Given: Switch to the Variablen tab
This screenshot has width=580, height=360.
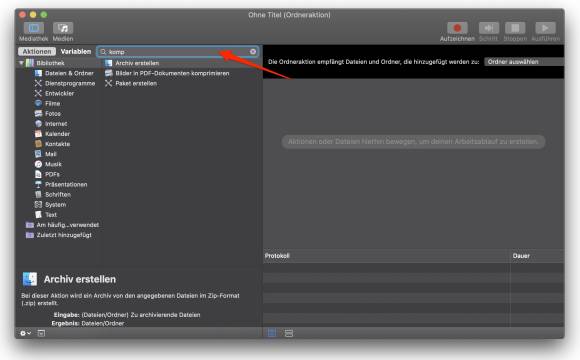Looking at the screenshot, I should [x=76, y=51].
